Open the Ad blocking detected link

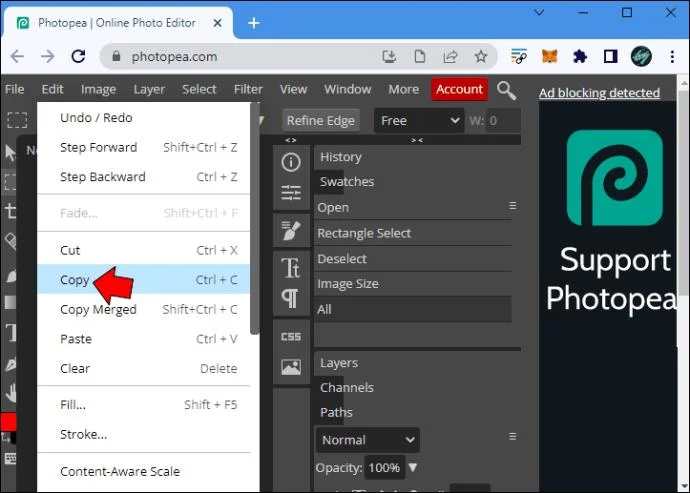599,93
